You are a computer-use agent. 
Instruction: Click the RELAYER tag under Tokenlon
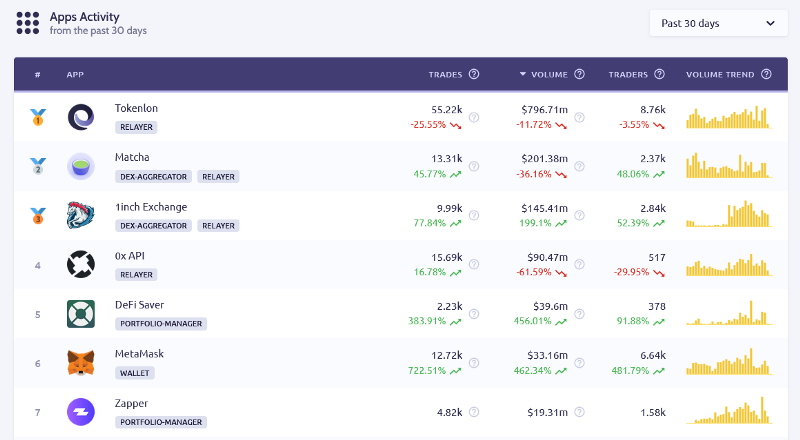(136, 127)
